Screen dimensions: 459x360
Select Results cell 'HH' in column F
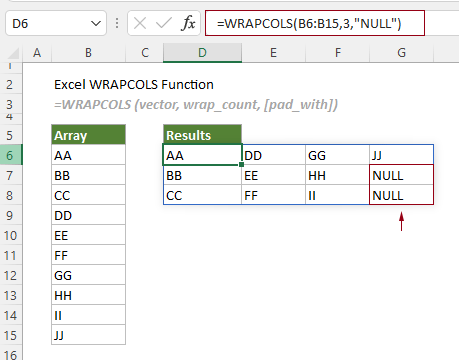(x=337, y=175)
